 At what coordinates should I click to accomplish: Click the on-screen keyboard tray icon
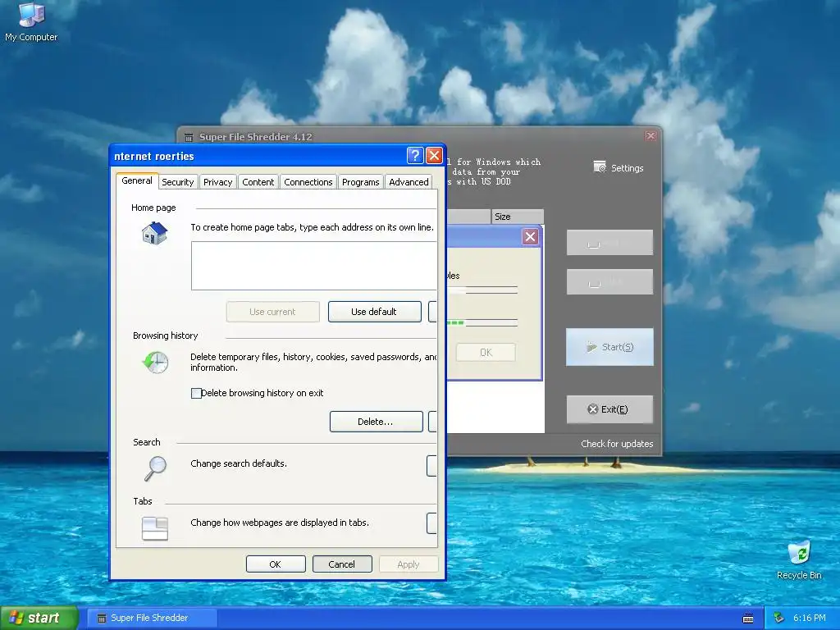pyautogui.click(x=748, y=619)
